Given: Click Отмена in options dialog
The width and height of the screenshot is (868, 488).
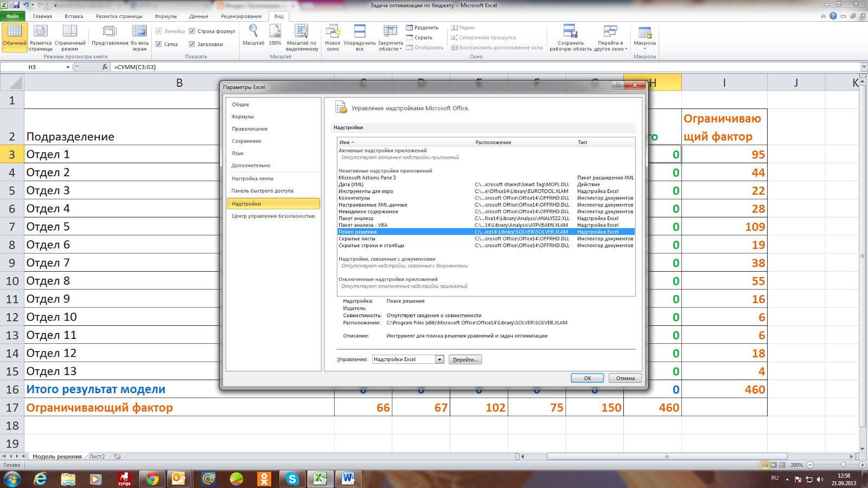Looking at the screenshot, I should [625, 378].
